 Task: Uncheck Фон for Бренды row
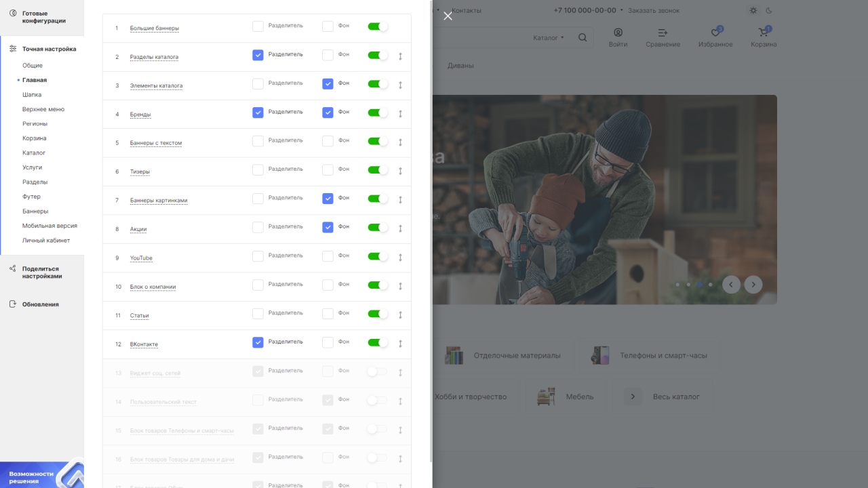click(x=328, y=113)
